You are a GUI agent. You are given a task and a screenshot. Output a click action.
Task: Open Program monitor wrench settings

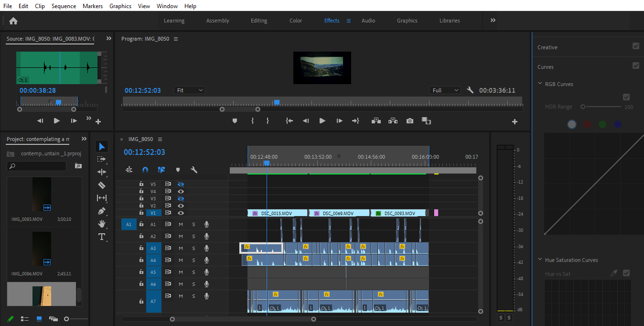[470, 90]
